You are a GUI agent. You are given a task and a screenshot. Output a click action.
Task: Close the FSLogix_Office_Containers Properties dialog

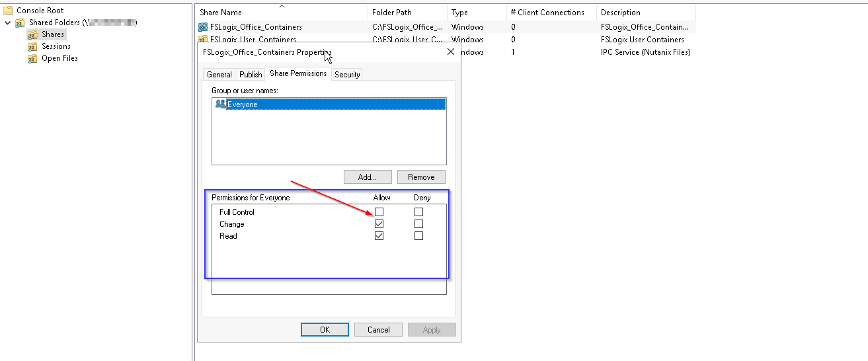[x=451, y=52]
